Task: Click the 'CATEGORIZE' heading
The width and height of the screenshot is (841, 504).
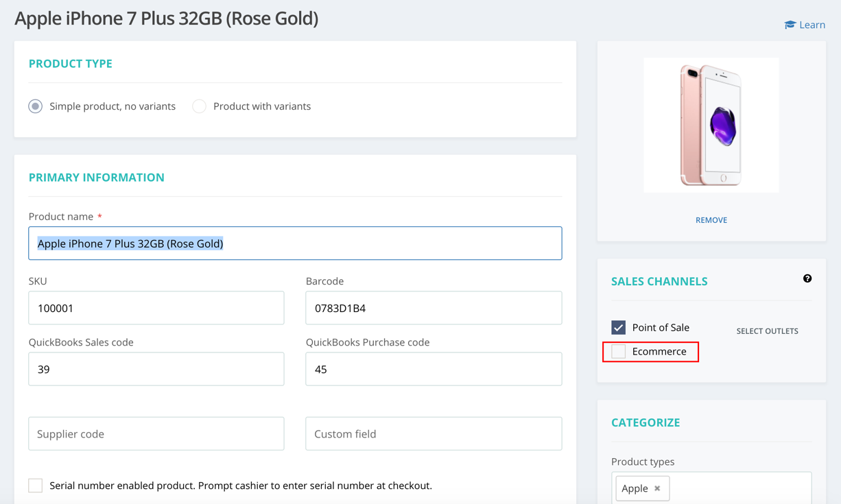Action: pos(645,422)
